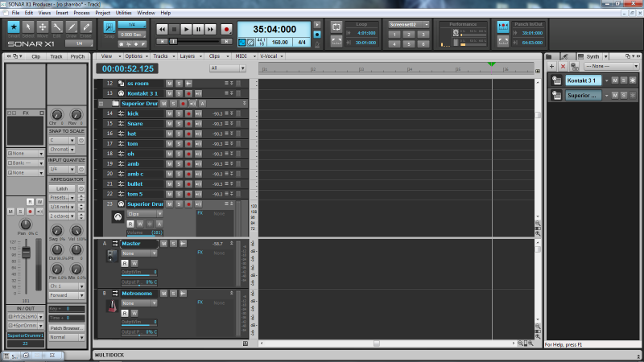Select the Draw tool

71,27
